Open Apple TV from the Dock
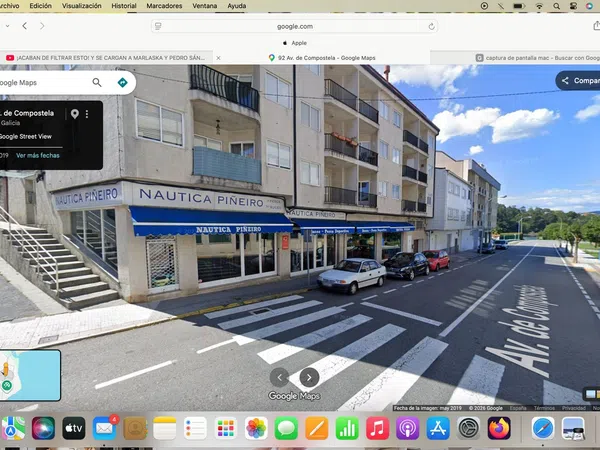 click(x=73, y=428)
